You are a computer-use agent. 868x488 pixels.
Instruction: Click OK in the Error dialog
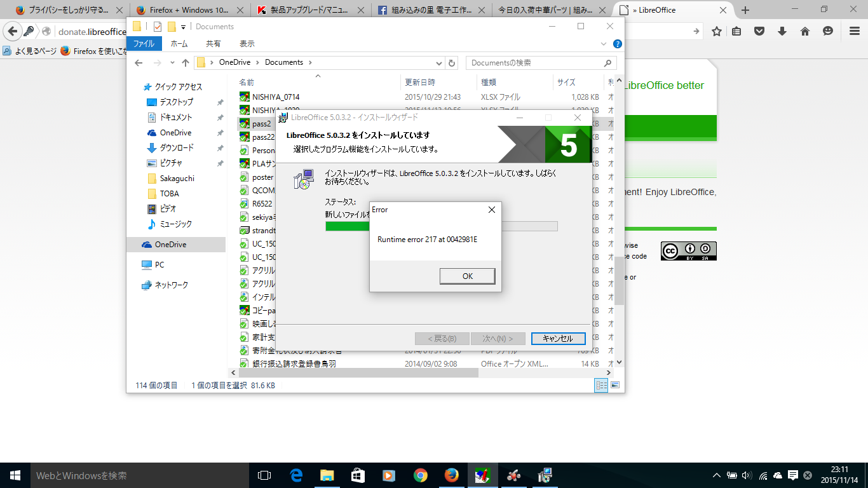point(467,276)
